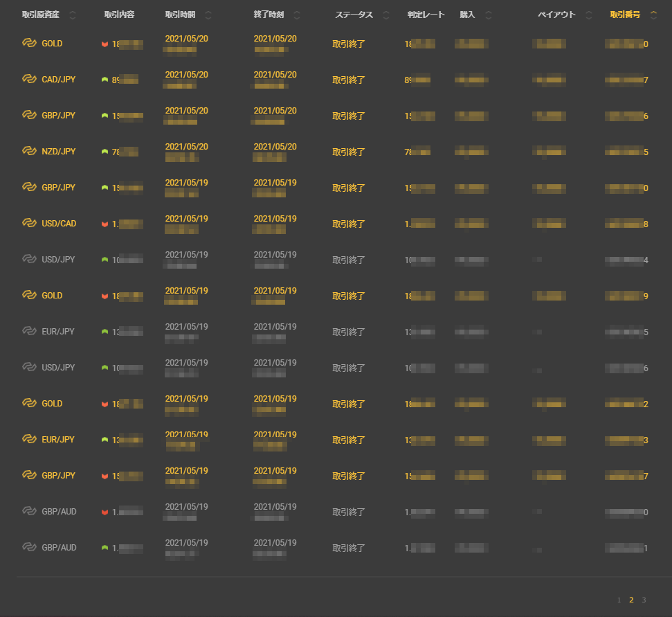672x617 pixels.
Task: Toggle sort arrows next to 取引時間
Action: 208,15
